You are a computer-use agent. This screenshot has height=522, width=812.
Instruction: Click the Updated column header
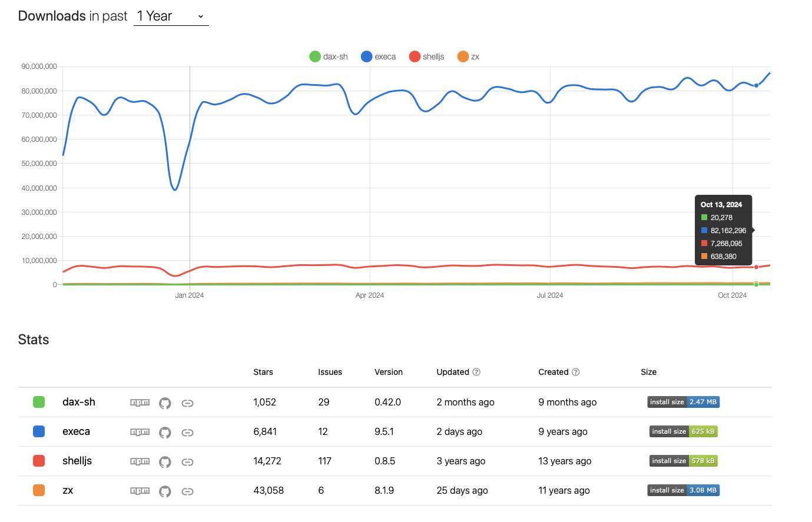point(453,372)
